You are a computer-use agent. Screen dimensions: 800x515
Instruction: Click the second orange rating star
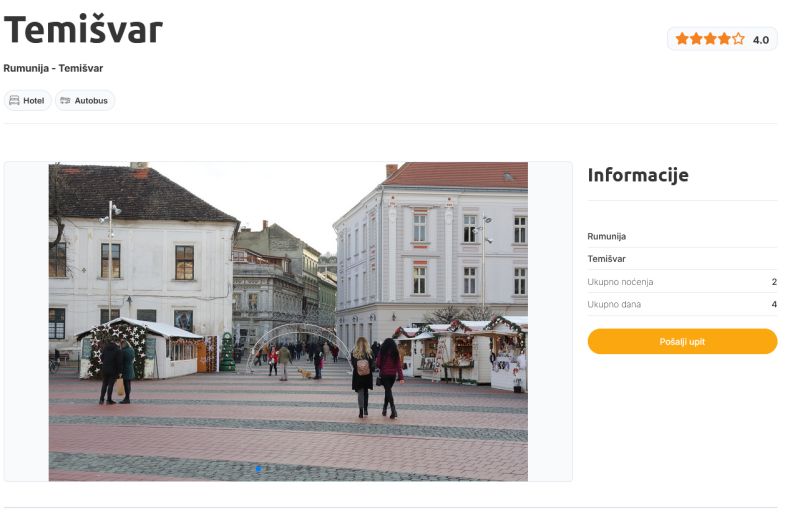tap(696, 39)
